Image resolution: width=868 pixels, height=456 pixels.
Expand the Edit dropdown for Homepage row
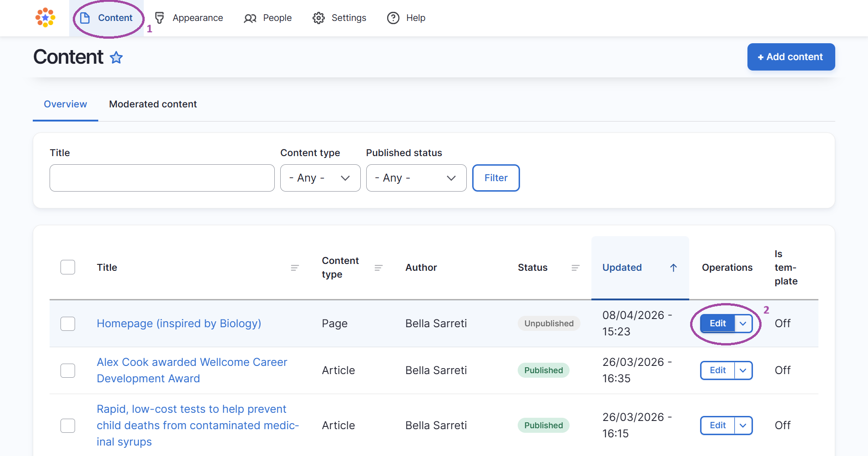[x=743, y=324]
